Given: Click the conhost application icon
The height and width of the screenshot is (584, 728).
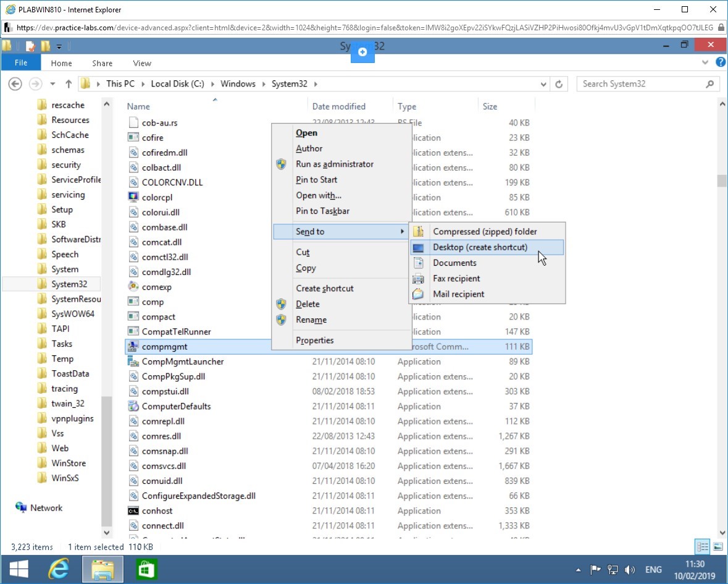Looking at the screenshot, I should 133,510.
